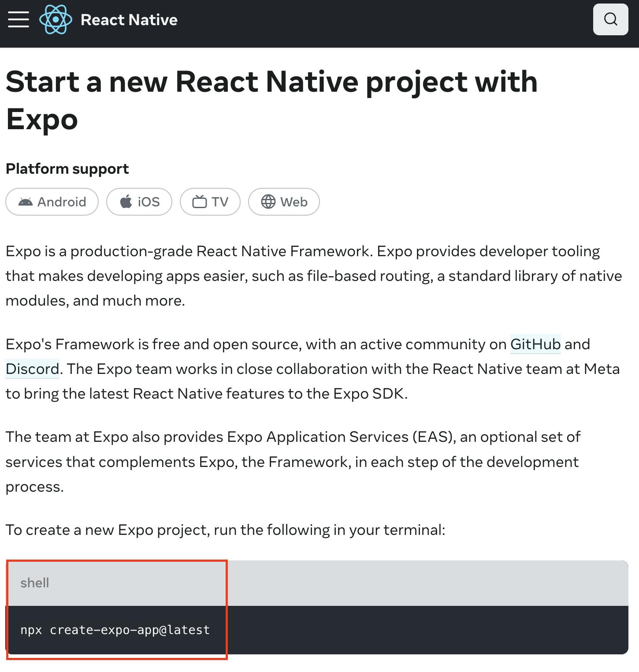Viewport: 639px width, 672px height.
Task: Click the paragraph about Expo Application Services
Action: pos(293,462)
